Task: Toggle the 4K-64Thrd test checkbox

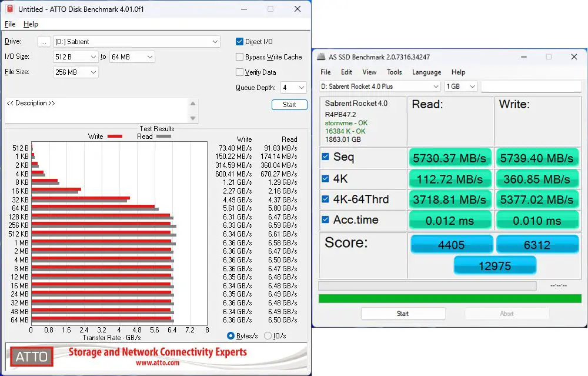Action: click(x=326, y=199)
